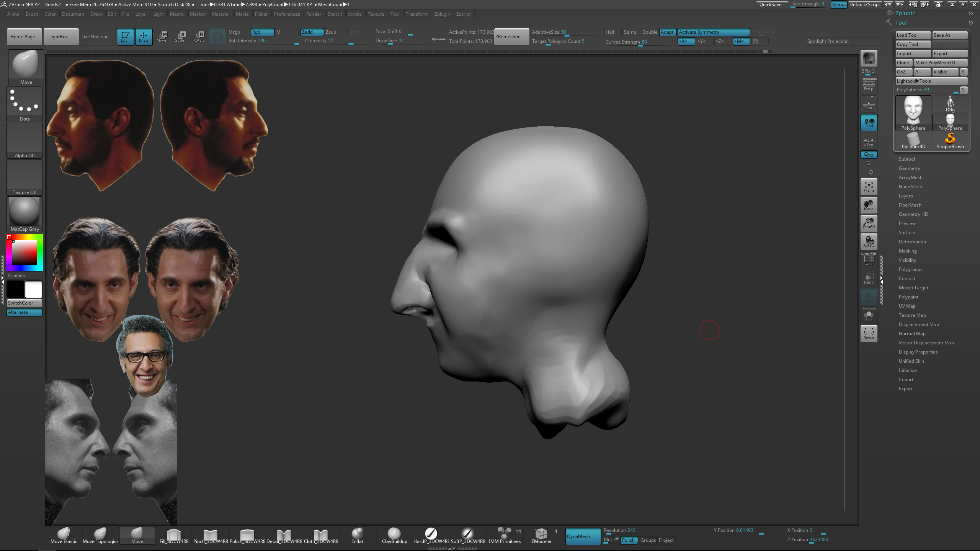Image resolution: width=980 pixels, height=551 pixels.
Task: Expand the Geometry subpalette
Action: pos(909,168)
